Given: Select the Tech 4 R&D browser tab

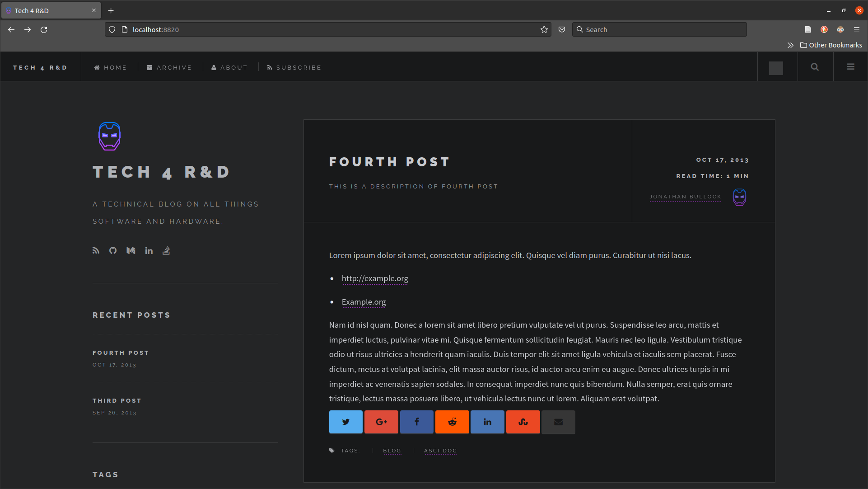Looking at the screenshot, I should point(51,10).
